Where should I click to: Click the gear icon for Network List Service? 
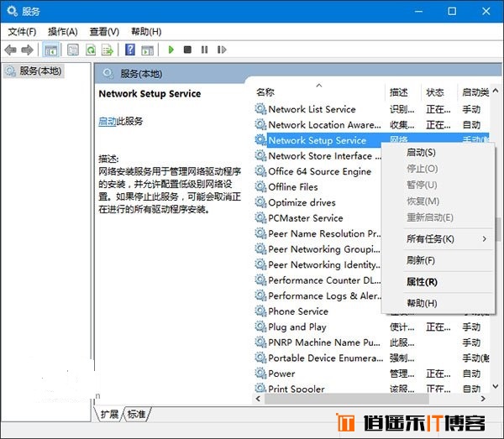(x=260, y=109)
